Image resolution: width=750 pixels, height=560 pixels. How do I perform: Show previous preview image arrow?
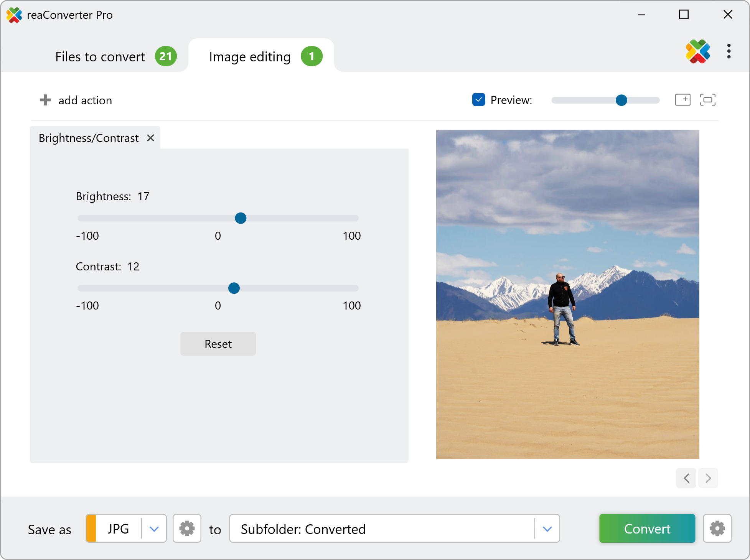coord(686,478)
